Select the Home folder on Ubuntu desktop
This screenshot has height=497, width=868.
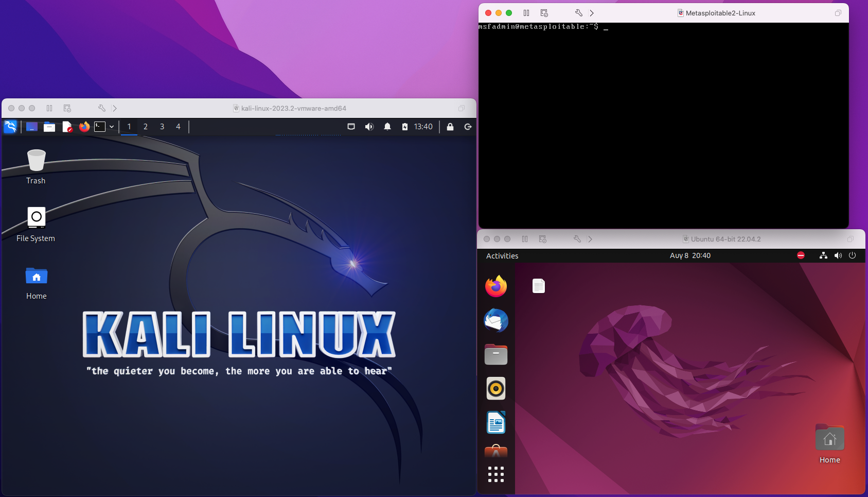click(830, 444)
